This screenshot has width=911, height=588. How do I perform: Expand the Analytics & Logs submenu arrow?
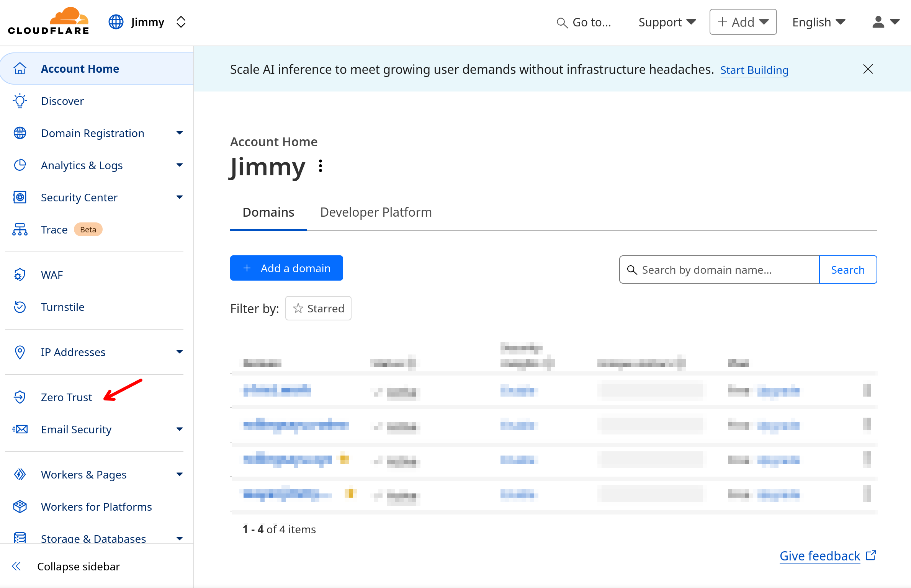coord(180,165)
